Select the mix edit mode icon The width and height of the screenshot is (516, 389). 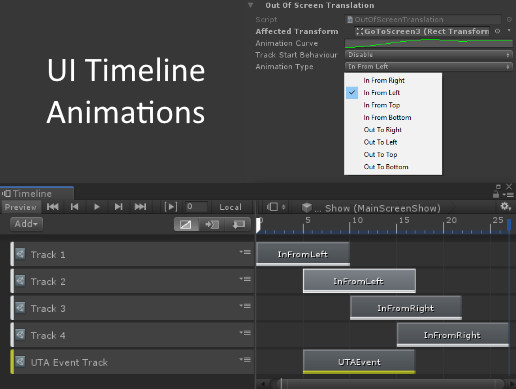pyautogui.click(x=186, y=224)
